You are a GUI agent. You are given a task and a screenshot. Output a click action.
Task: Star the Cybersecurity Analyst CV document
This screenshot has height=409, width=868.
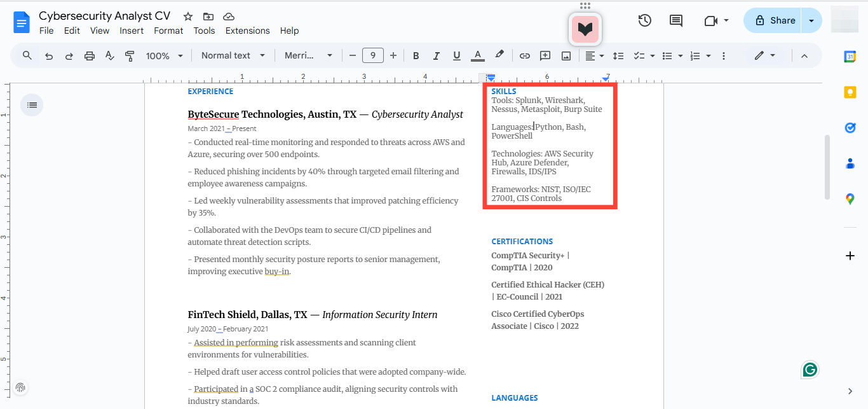(x=188, y=17)
